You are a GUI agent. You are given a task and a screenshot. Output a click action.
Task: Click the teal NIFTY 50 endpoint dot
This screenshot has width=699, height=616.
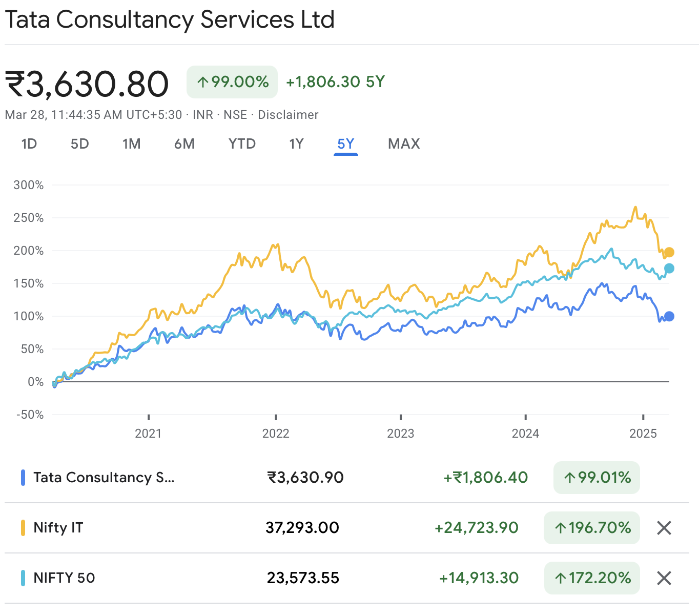click(669, 269)
